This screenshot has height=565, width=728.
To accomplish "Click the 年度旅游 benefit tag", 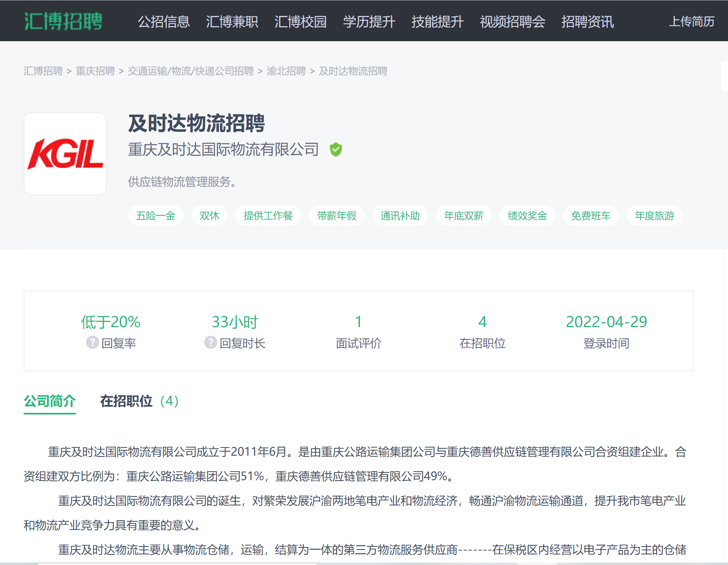I will [655, 215].
